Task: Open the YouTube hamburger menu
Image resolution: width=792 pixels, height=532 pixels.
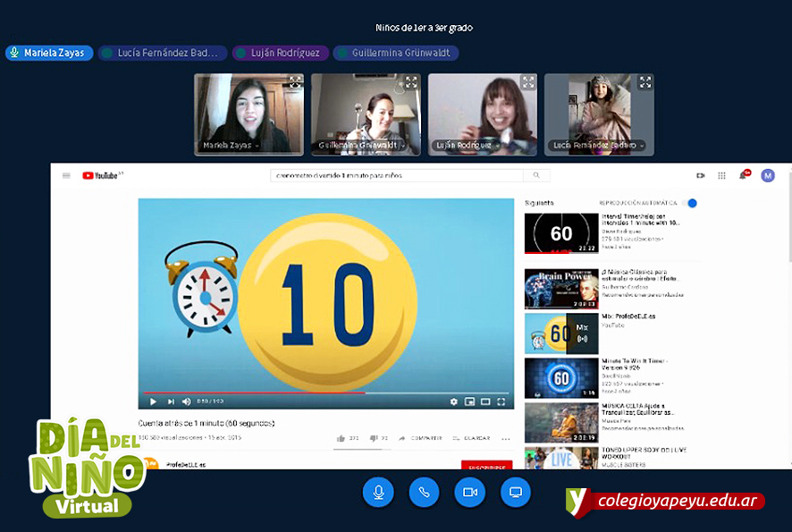Action: [x=66, y=176]
